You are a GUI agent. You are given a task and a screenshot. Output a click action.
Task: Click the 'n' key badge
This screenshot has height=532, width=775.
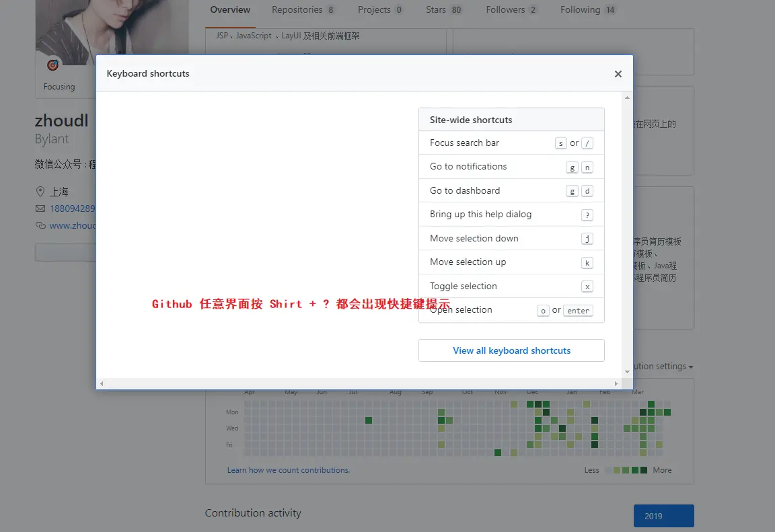pos(587,167)
